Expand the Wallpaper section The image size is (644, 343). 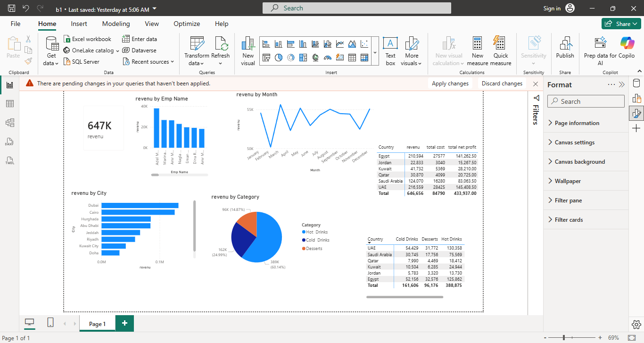pyautogui.click(x=568, y=181)
